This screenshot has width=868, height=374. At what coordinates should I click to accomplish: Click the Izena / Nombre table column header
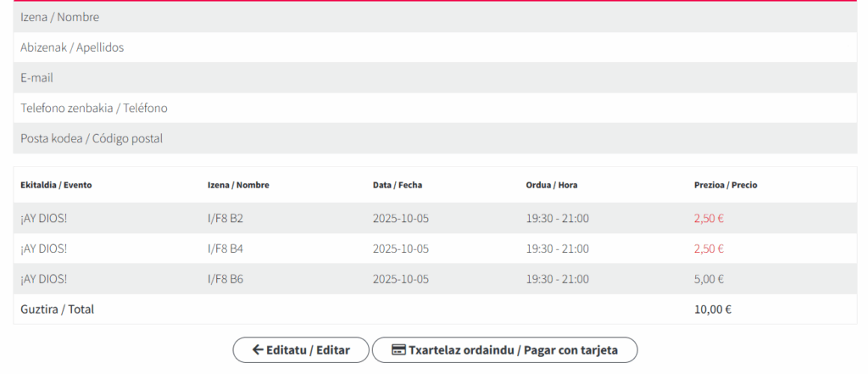238,185
